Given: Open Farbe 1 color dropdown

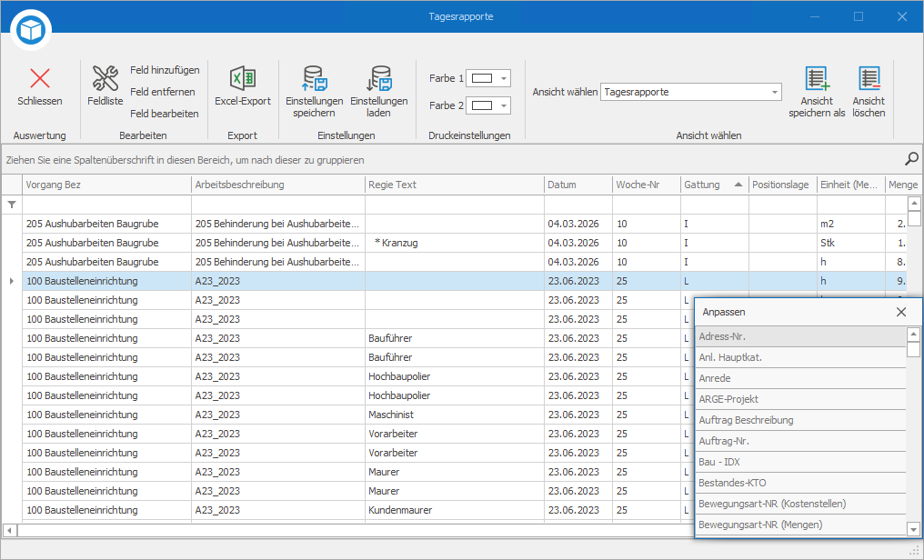Looking at the screenshot, I should (503, 78).
